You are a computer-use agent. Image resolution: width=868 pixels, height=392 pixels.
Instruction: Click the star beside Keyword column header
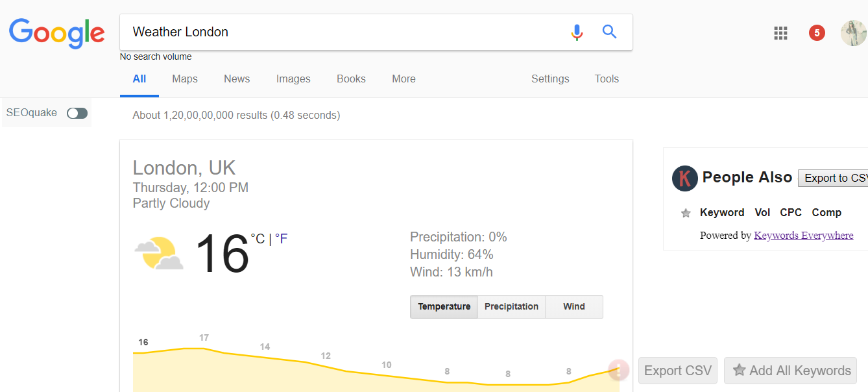(x=686, y=212)
